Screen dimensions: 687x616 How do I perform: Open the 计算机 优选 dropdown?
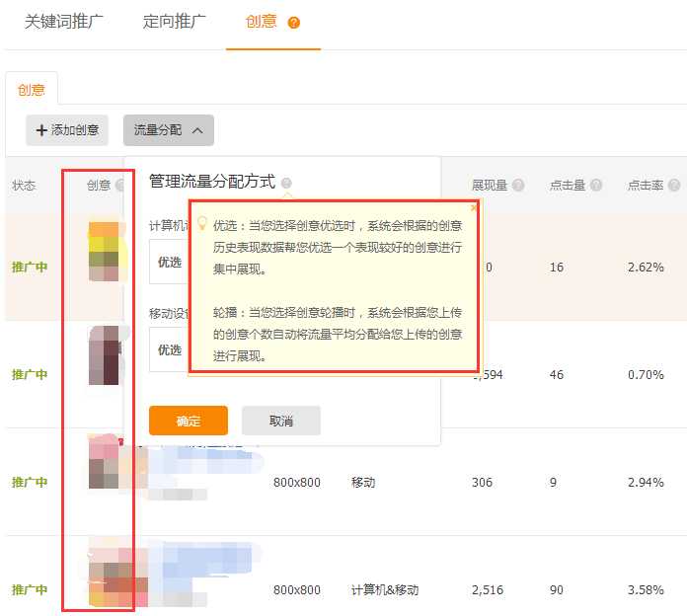170,262
